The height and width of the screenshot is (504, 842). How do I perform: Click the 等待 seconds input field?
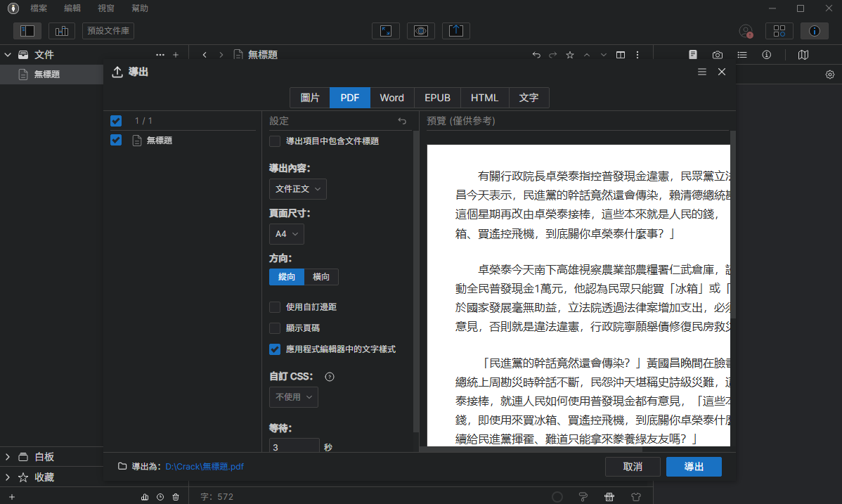(294, 446)
